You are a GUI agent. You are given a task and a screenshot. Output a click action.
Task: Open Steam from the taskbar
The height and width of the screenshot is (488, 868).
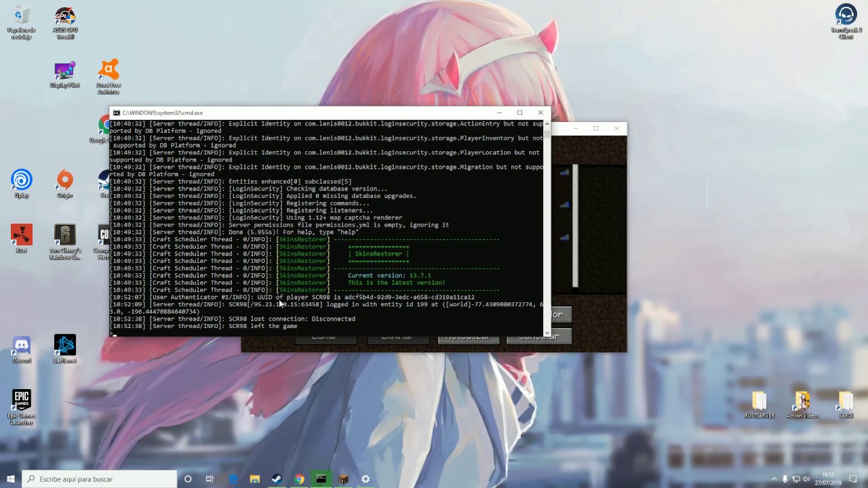pyautogui.click(x=277, y=479)
